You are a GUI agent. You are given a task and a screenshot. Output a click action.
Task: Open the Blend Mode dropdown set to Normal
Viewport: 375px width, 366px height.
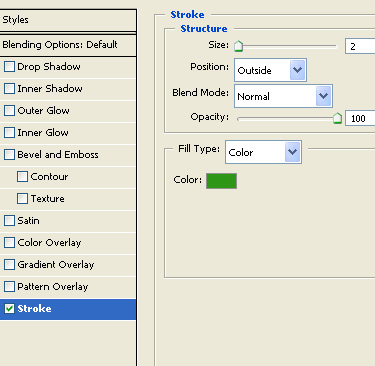tap(283, 96)
